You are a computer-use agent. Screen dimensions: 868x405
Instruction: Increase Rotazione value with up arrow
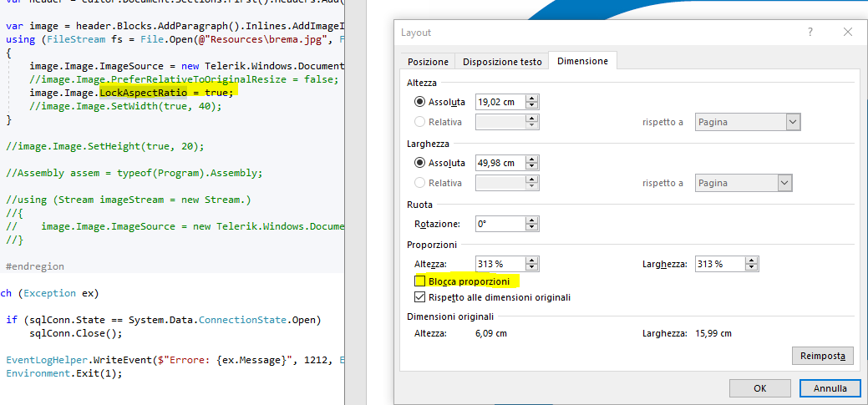(531, 220)
